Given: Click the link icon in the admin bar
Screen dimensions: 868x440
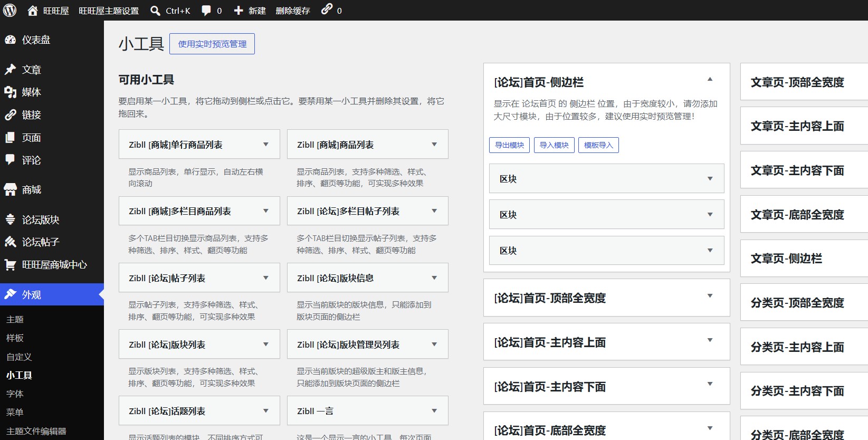Looking at the screenshot, I should [327, 9].
